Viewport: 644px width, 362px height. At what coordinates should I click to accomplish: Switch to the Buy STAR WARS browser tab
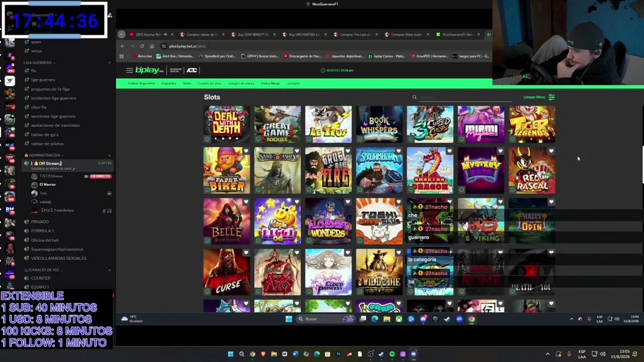pos(254,35)
